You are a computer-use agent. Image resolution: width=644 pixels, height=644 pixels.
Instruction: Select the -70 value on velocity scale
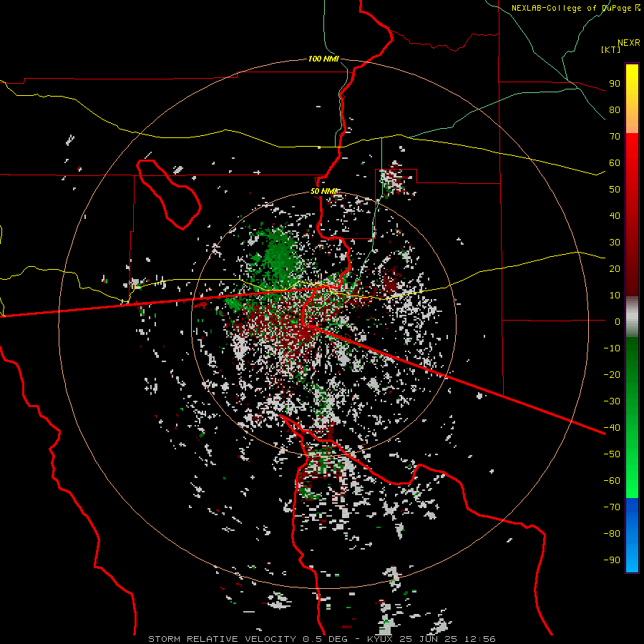click(612, 507)
